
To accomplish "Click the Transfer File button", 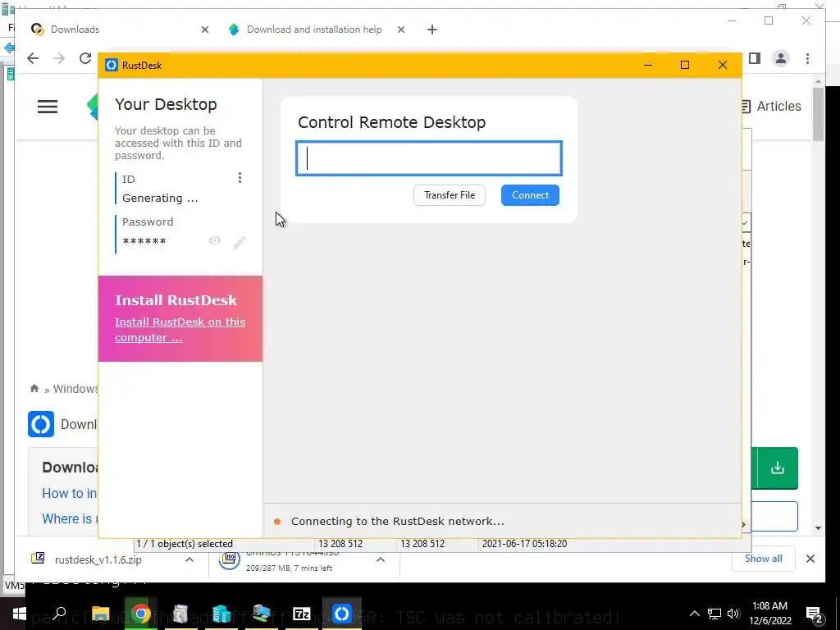I will click(x=449, y=195).
